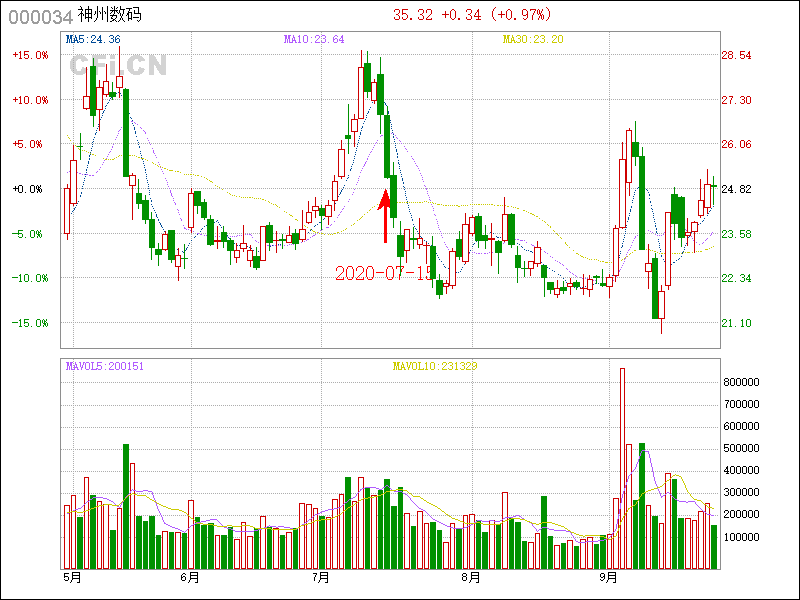The height and width of the screenshot is (600, 800).
Task: Click the CFI.CN watermark logo
Action: click(117, 65)
